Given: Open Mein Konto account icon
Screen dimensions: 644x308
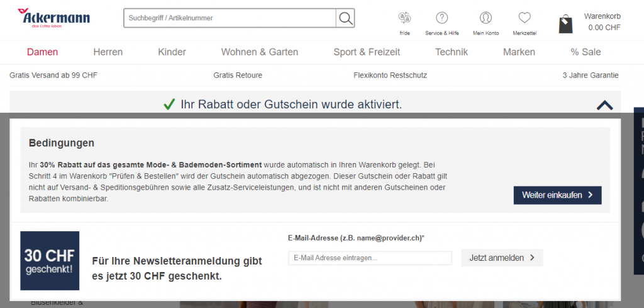Looking at the screenshot, I should pyautogui.click(x=486, y=18).
